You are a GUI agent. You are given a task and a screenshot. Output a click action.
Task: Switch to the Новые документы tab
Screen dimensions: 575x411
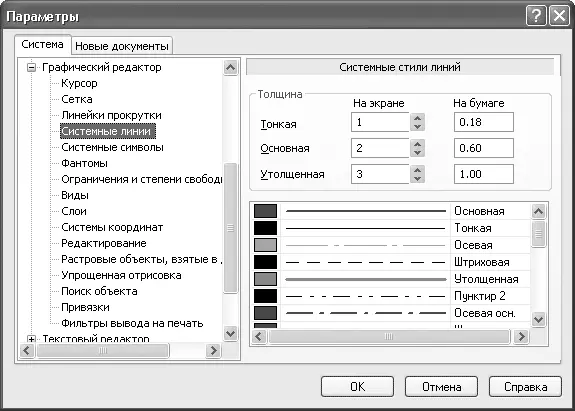pyautogui.click(x=121, y=46)
